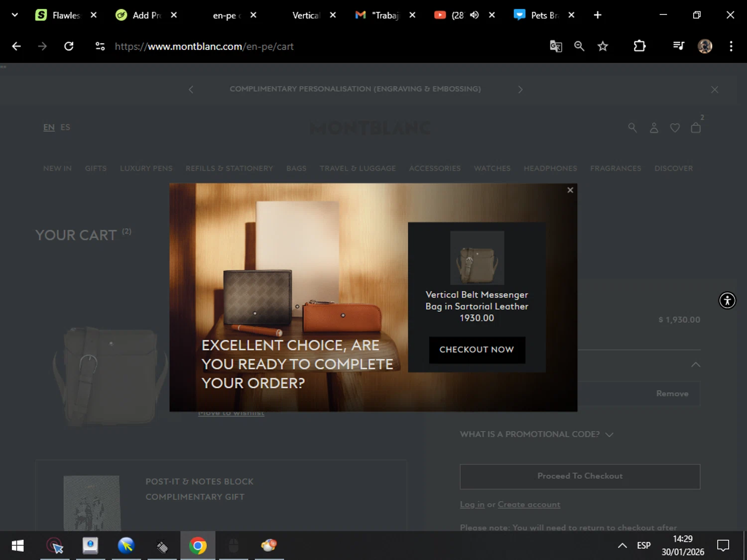Open the notification center icon
Screen dimensions: 747x560
tap(723, 546)
